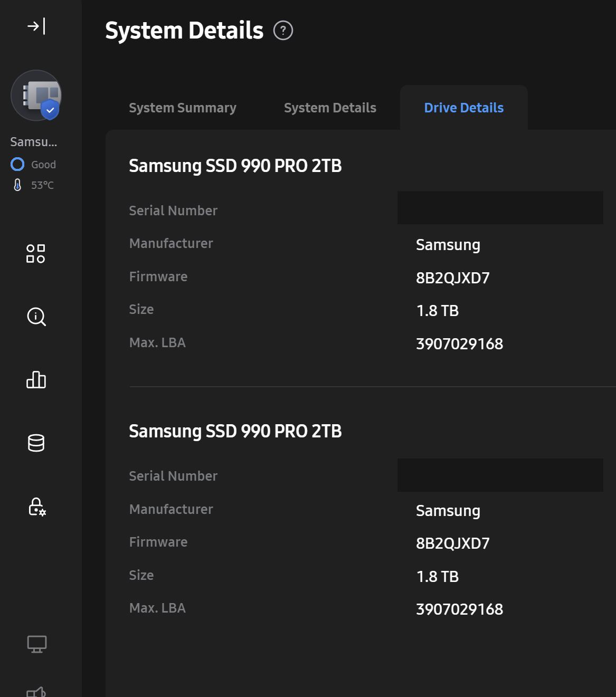Viewport: 616px width, 697px height.
Task: Click the Good health status text
Action: (x=43, y=165)
